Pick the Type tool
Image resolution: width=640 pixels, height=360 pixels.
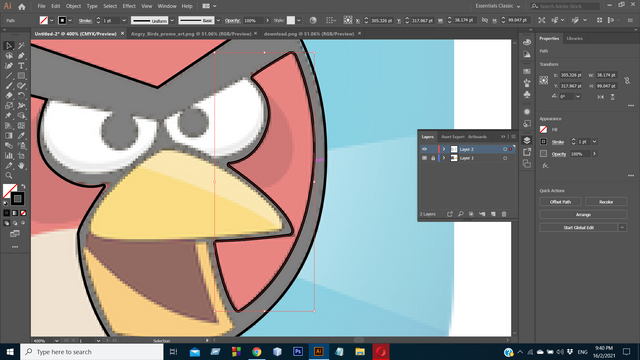tap(21, 66)
